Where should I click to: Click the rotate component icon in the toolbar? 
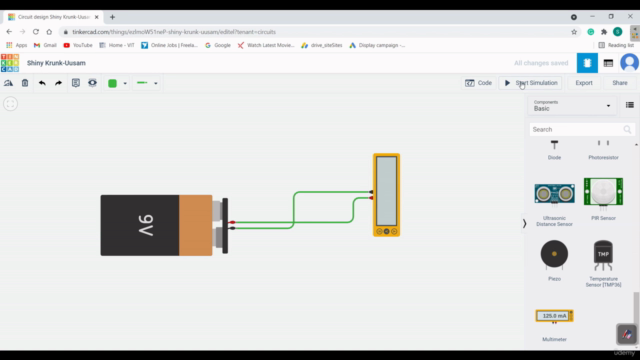[9, 83]
